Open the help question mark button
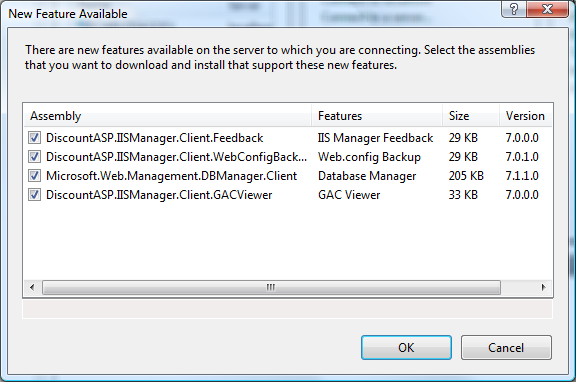The image size is (576, 382). pyautogui.click(x=514, y=9)
